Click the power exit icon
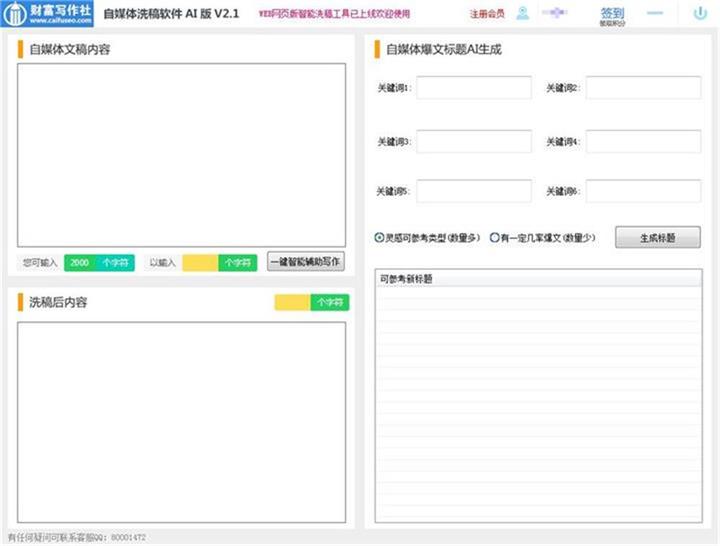Image resolution: width=720 pixels, height=546 pixels. 700,13
